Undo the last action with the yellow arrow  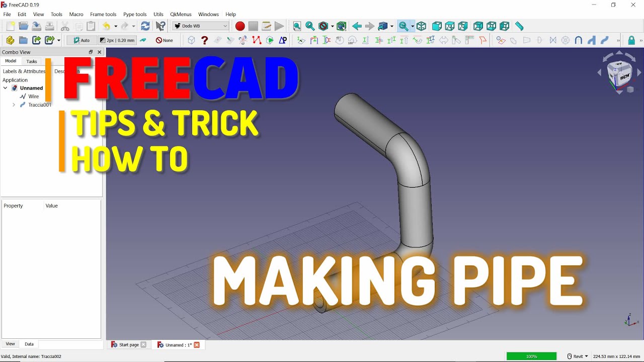pos(106,26)
